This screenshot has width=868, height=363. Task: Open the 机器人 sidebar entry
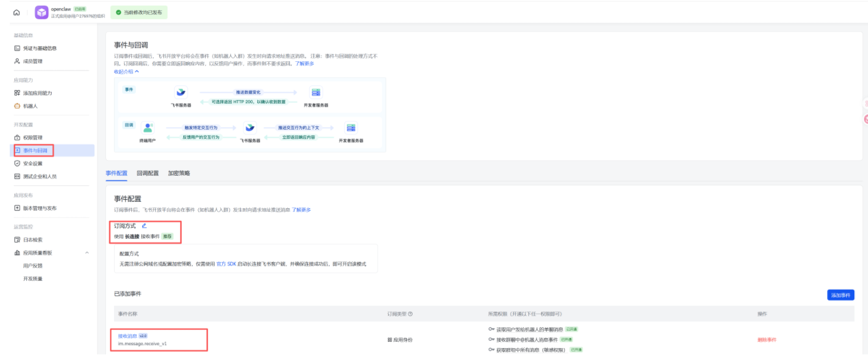(x=30, y=106)
